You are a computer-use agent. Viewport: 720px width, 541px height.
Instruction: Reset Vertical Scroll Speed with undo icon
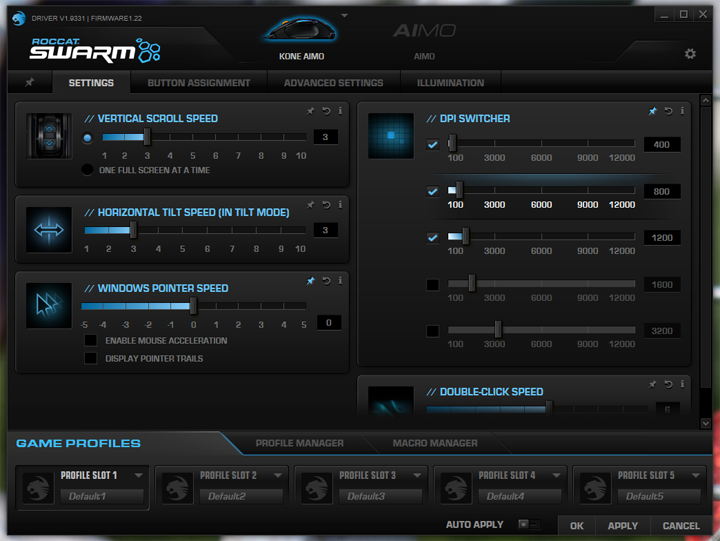[326, 110]
